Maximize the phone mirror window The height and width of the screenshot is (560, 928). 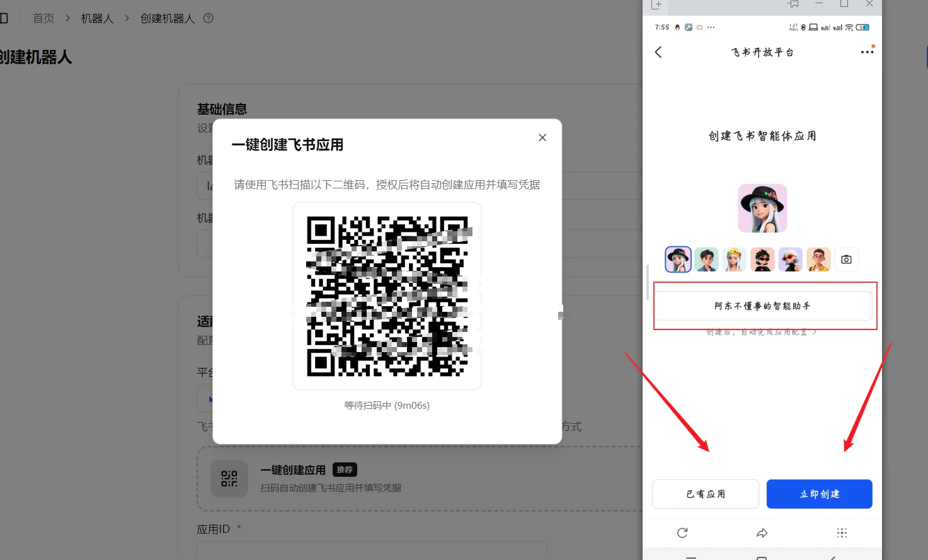(844, 4)
